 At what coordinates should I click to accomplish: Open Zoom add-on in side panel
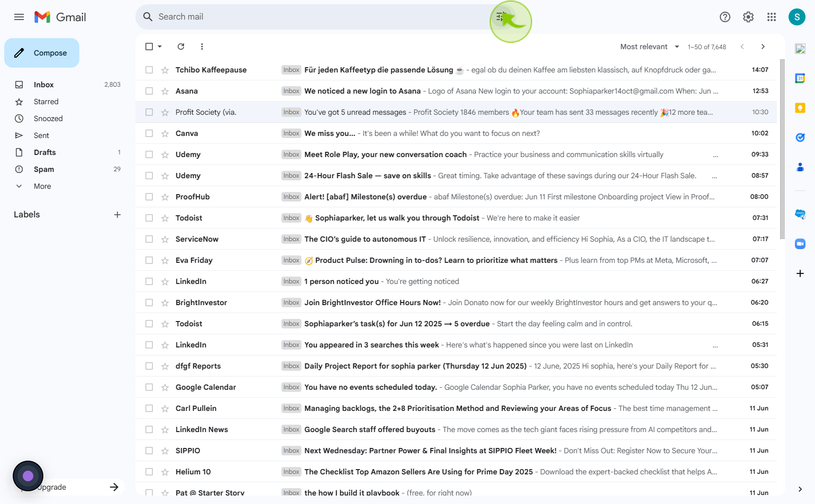click(x=800, y=244)
